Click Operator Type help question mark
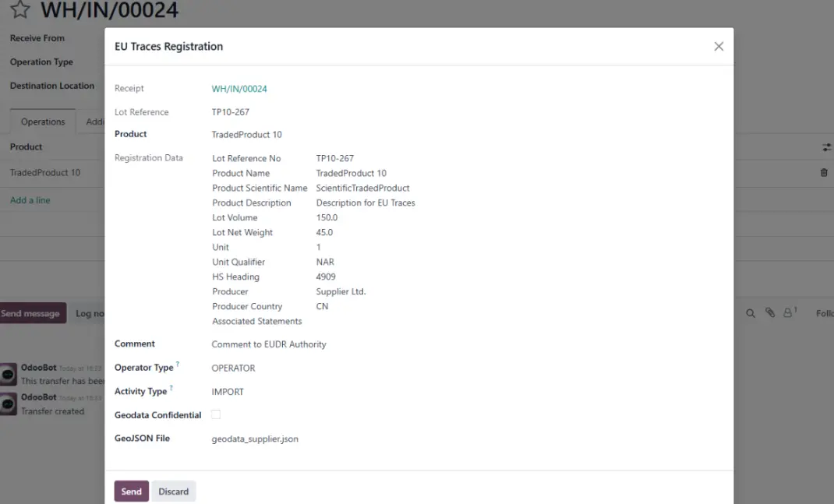This screenshot has width=834, height=504. (178, 364)
